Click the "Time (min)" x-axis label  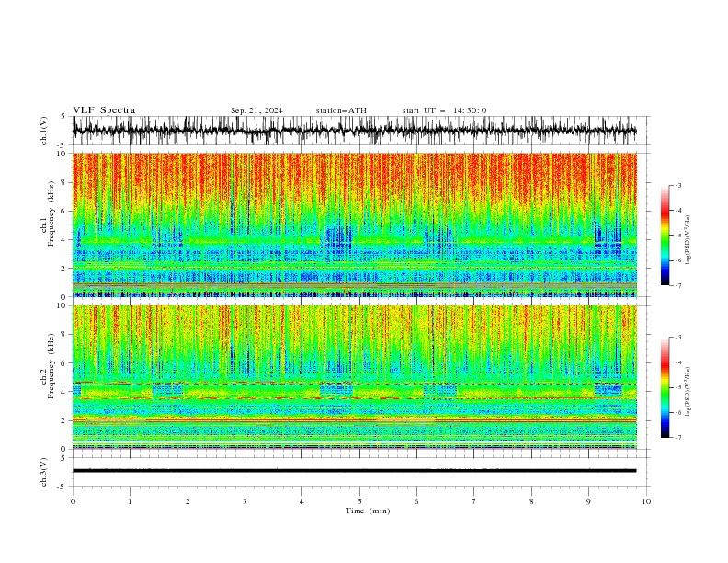368,511
